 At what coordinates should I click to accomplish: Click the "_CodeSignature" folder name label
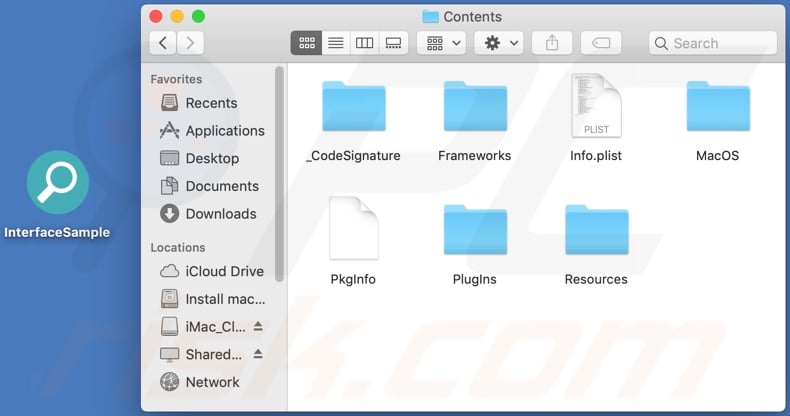click(353, 156)
